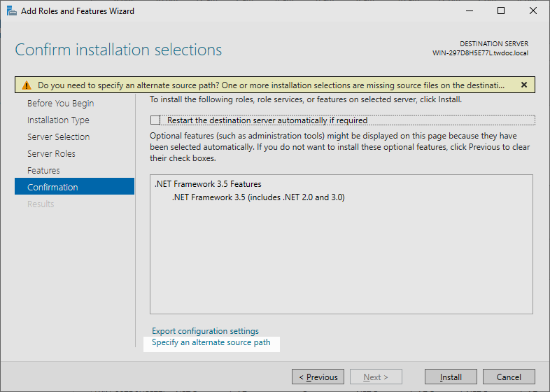Enable automatic restart of the destination server
Screen dimensions: 550x392
click(x=155, y=120)
